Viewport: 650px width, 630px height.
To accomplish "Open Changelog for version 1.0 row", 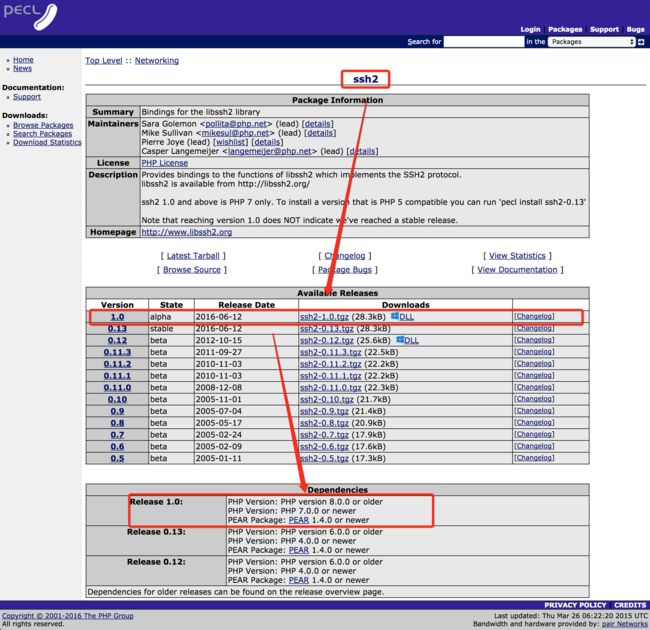I will [x=534, y=316].
